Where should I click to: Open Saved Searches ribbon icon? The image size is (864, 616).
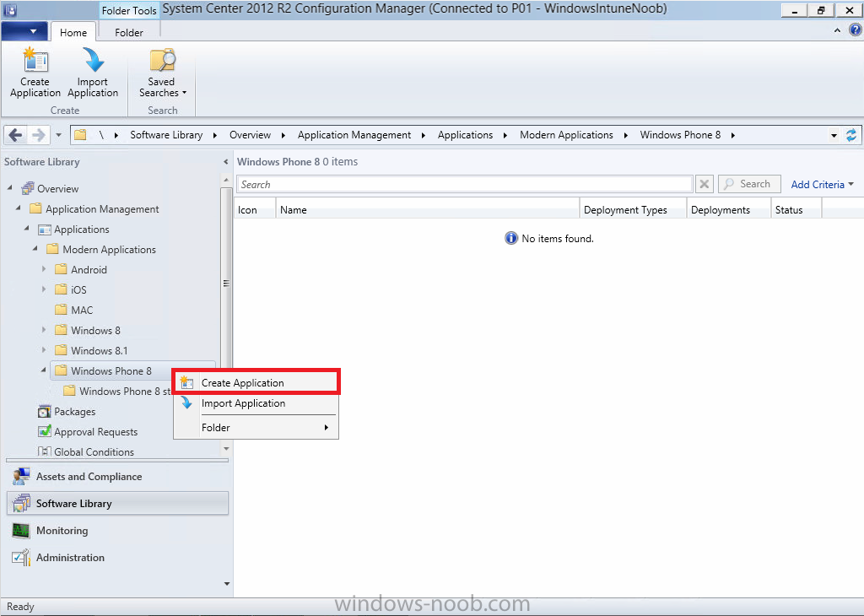[x=162, y=60]
